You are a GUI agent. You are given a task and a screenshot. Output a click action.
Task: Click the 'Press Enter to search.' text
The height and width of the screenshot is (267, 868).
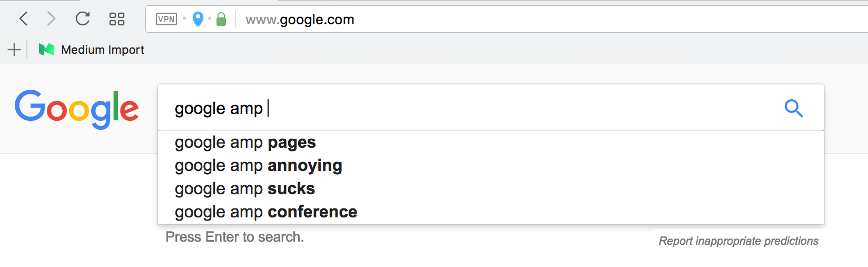click(x=234, y=237)
